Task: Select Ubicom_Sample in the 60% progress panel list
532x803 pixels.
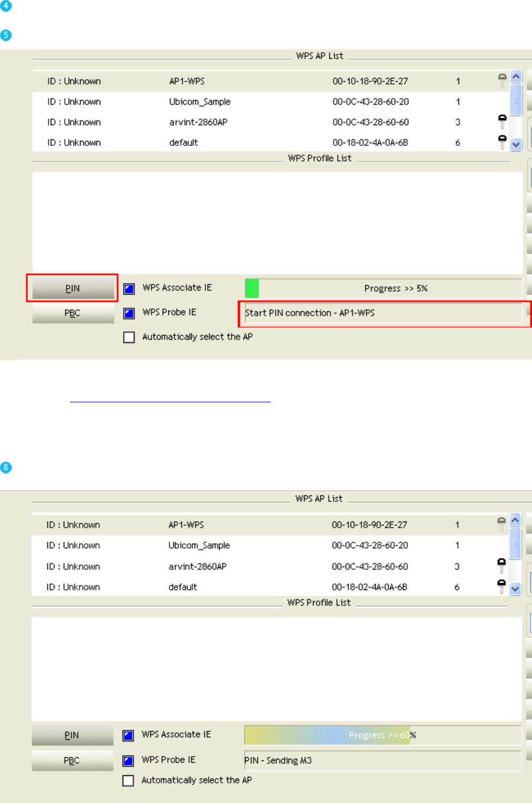Action: (199, 545)
